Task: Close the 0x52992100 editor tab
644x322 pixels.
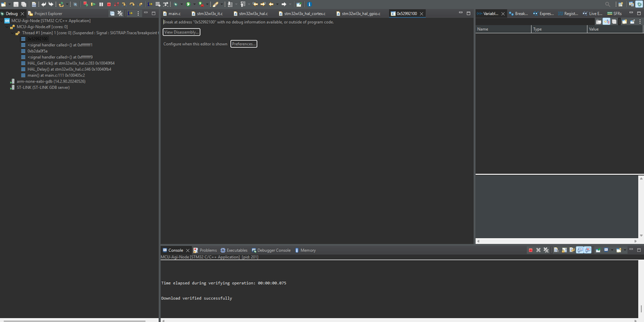Action: [x=422, y=14]
